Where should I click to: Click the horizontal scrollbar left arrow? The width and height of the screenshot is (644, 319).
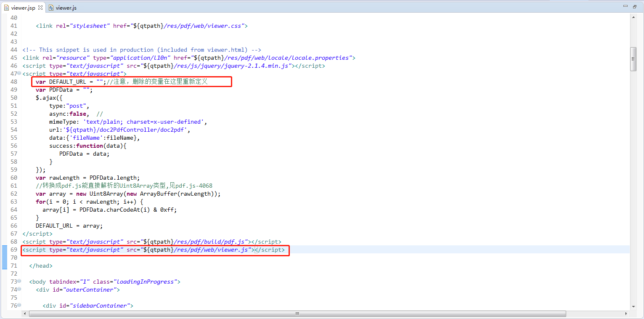coord(25,314)
